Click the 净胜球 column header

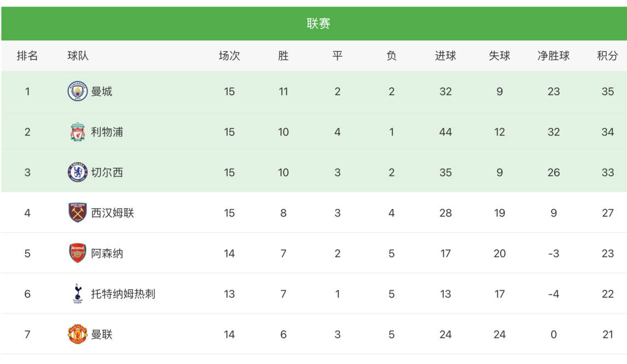pos(554,56)
